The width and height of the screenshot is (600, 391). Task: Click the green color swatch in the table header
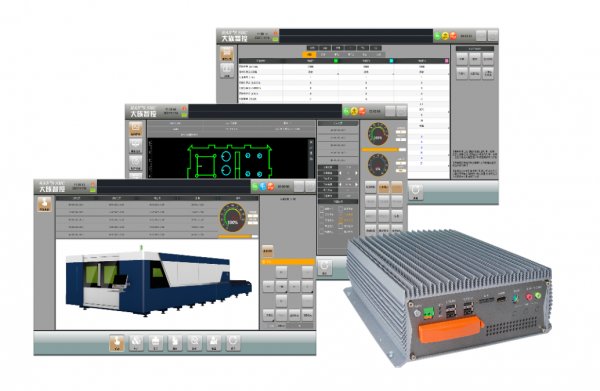336,61
